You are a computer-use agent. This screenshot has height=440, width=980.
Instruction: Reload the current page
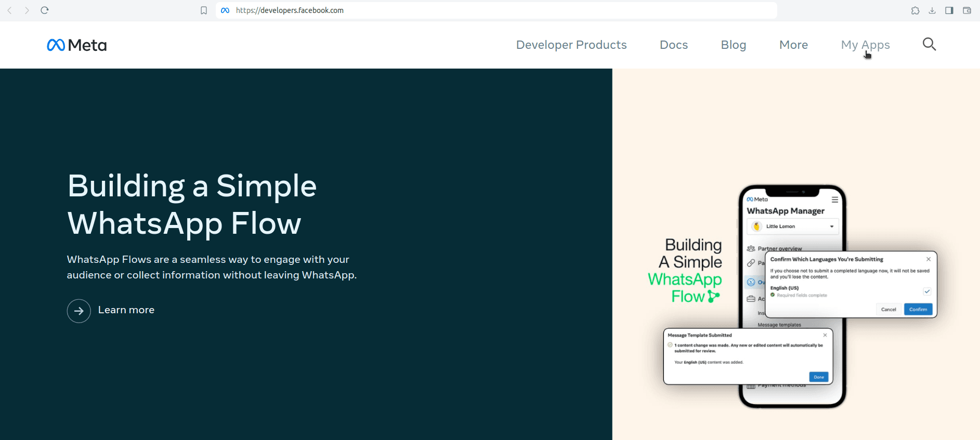coord(45,10)
